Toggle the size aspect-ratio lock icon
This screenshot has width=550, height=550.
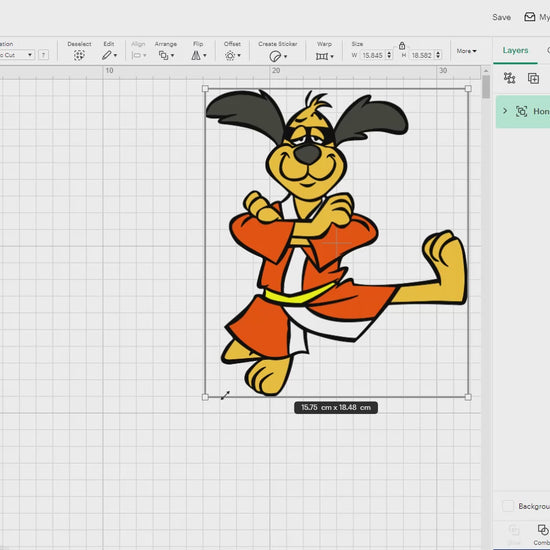tap(402, 46)
